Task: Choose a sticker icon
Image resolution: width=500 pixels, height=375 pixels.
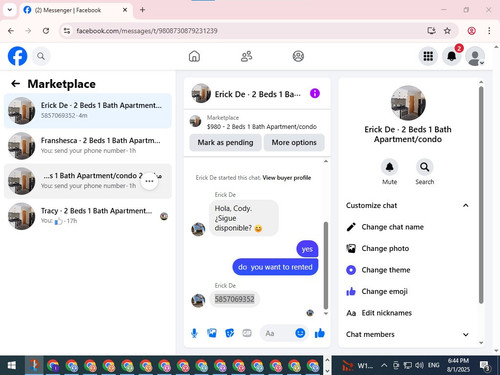Action: pos(229,333)
